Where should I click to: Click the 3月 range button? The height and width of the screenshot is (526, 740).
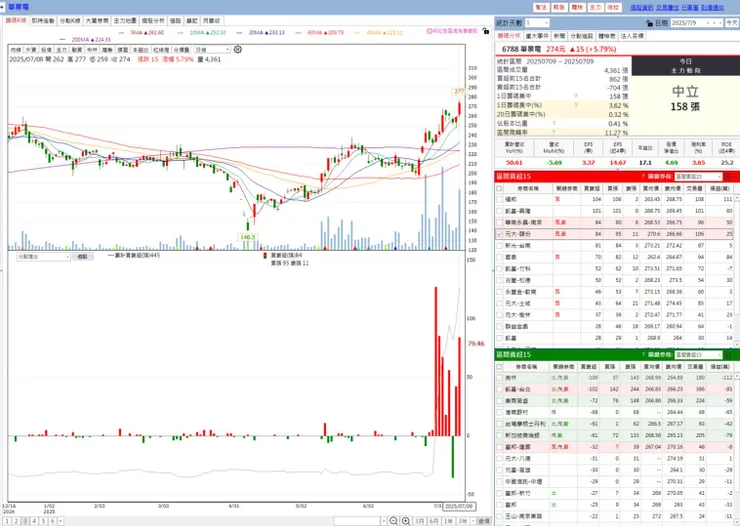click(419, 521)
